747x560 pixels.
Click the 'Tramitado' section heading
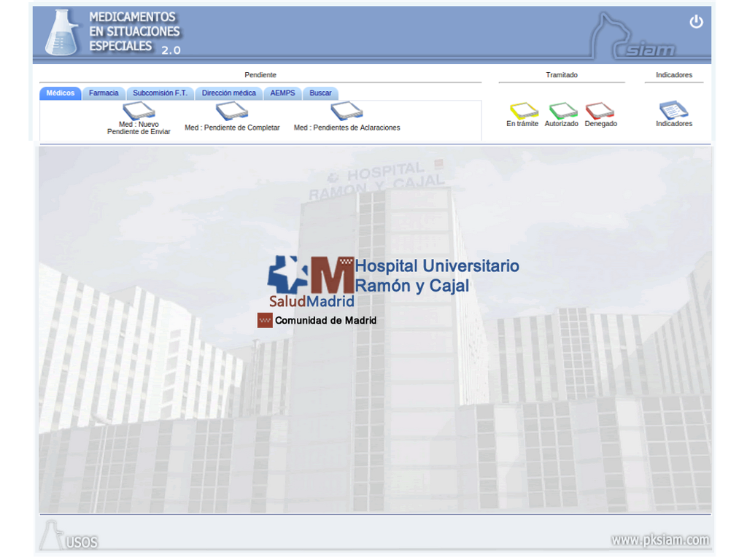pos(562,75)
